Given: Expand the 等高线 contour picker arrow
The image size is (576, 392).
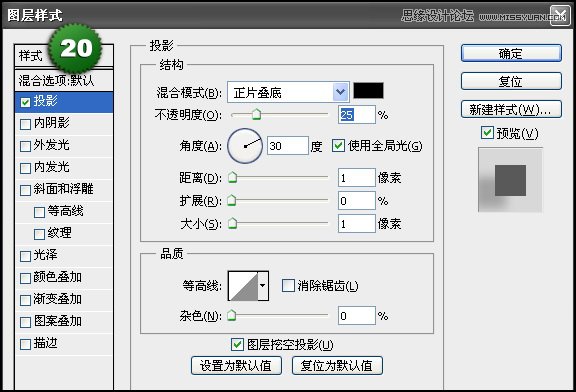Looking at the screenshot, I should pos(263,286).
